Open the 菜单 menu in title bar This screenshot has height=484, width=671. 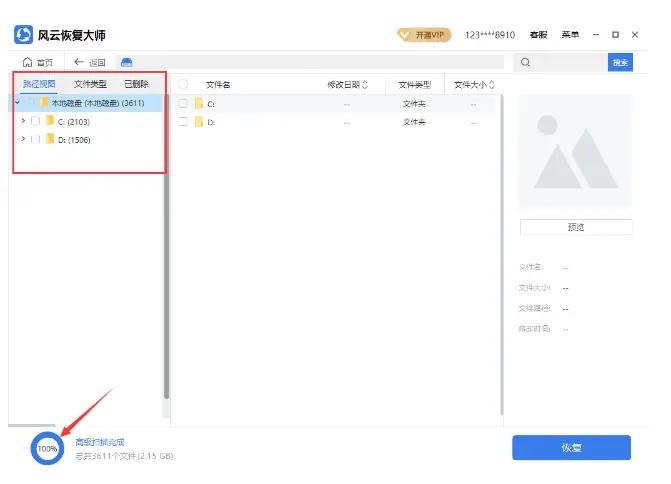click(x=570, y=35)
